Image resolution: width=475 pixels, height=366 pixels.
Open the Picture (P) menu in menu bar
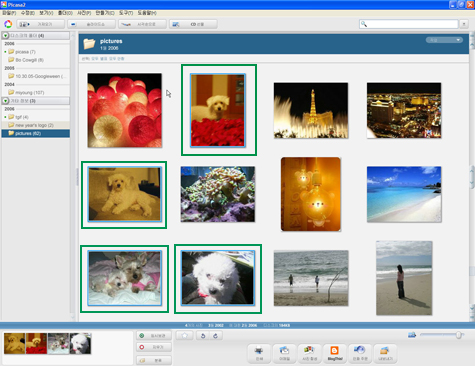coord(84,13)
